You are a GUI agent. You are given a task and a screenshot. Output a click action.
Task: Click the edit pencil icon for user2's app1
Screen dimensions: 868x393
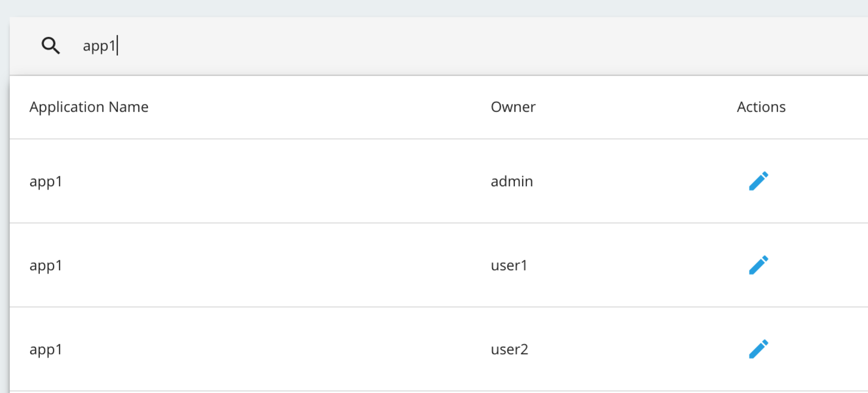[x=759, y=349]
